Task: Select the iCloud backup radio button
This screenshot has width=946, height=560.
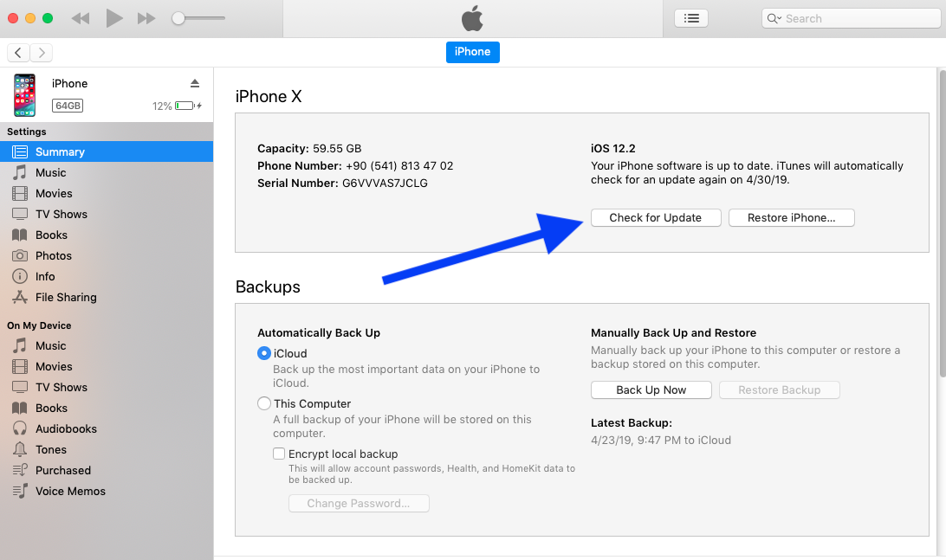Action: 263,353
